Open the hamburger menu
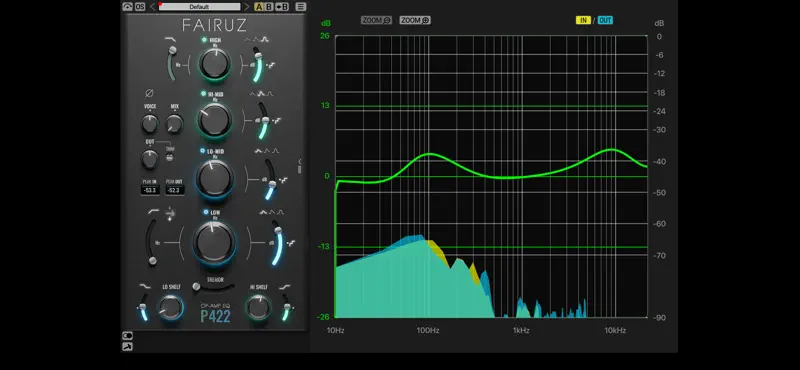Screen dimensions: 800x370 point(301,7)
